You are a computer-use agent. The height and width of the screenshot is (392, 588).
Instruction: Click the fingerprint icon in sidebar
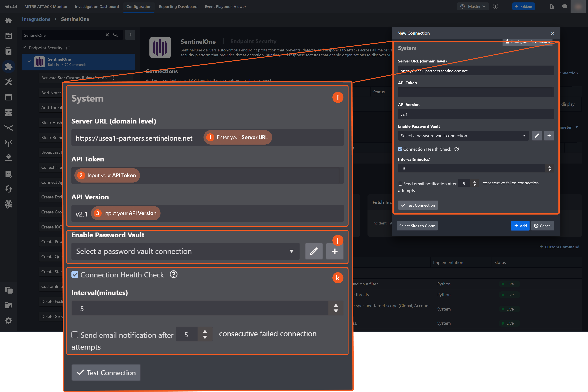(9, 204)
